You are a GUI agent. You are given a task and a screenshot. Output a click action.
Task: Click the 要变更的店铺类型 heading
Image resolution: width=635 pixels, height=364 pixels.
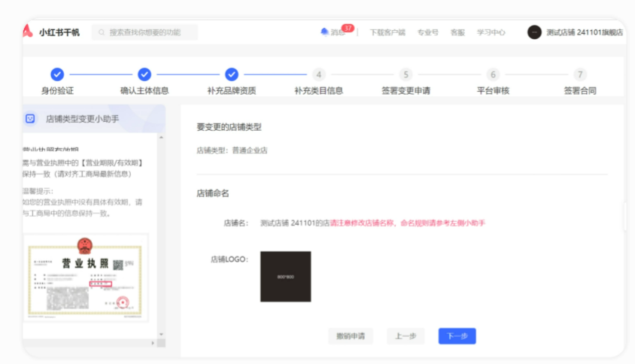[x=229, y=127]
